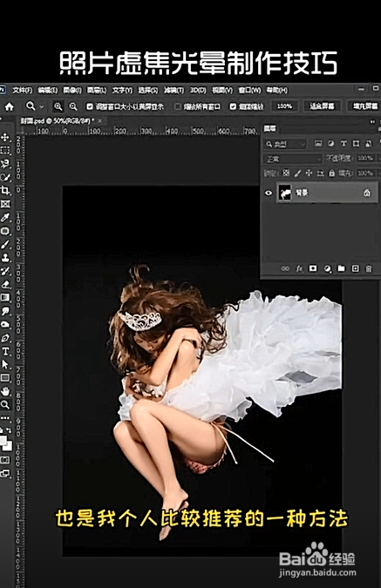Hide the 背景 layer with eye icon
The height and width of the screenshot is (588, 381).
tap(269, 193)
